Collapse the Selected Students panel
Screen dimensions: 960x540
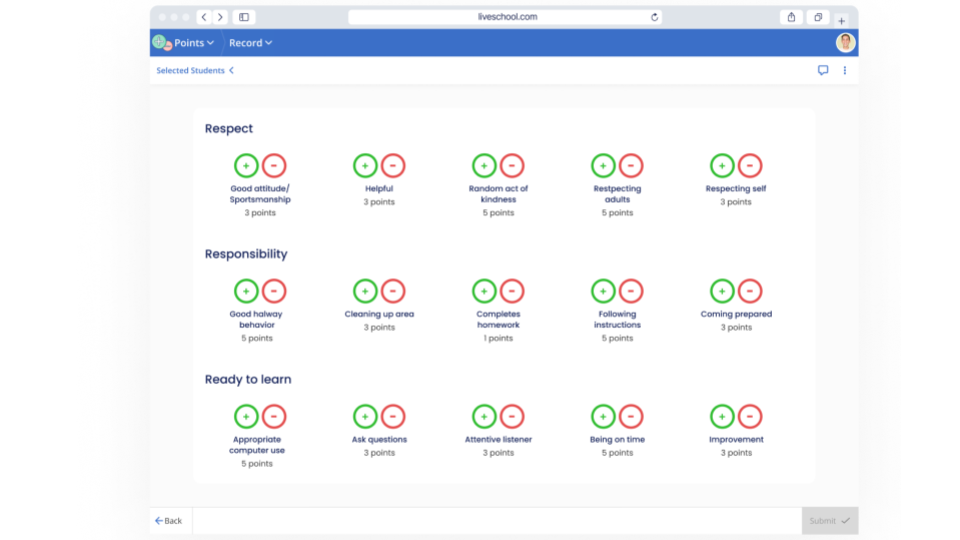click(x=195, y=70)
